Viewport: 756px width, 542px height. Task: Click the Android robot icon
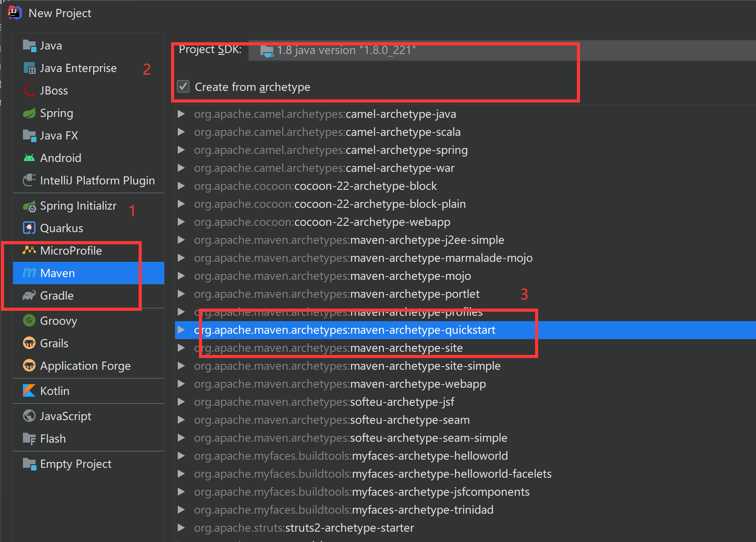29,158
